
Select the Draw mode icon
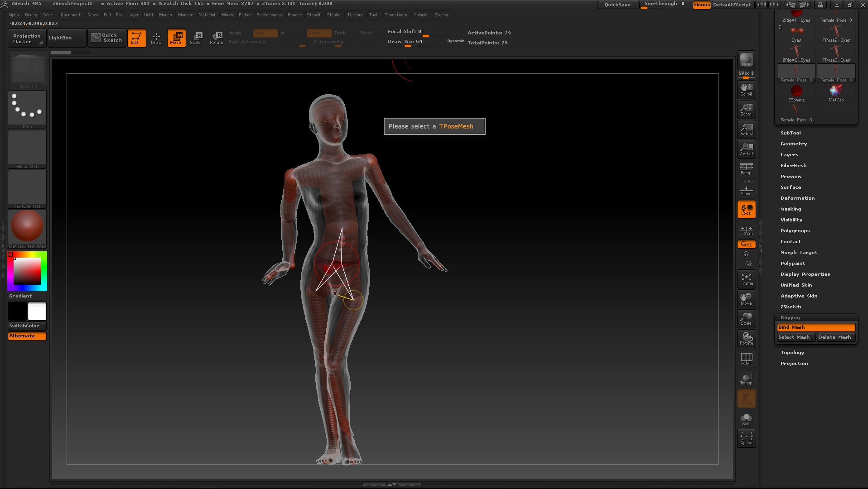pyautogui.click(x=156, y=38)
